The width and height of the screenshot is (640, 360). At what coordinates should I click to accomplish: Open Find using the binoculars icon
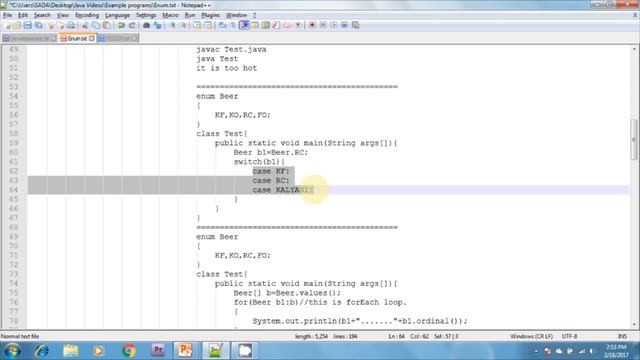click(x=146, y=25)
